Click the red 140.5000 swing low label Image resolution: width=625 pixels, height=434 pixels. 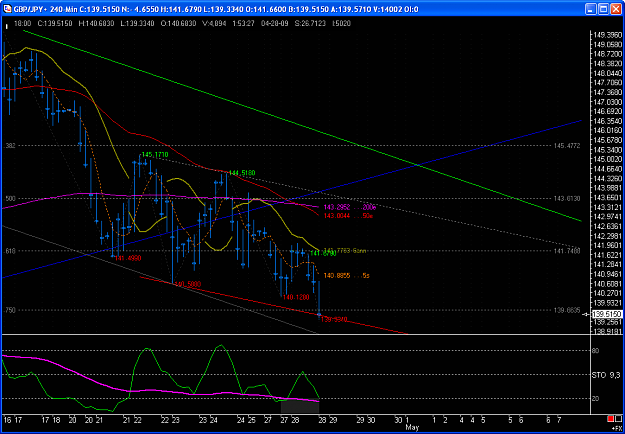(x=188, y=284)
